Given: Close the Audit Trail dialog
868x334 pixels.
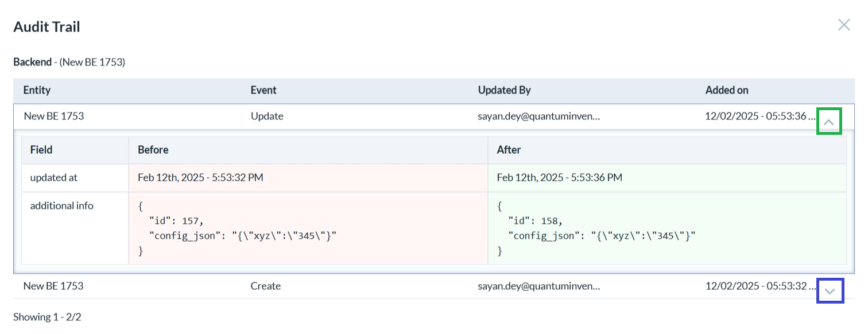Looking at the screenshot, I should coord(844,25).
